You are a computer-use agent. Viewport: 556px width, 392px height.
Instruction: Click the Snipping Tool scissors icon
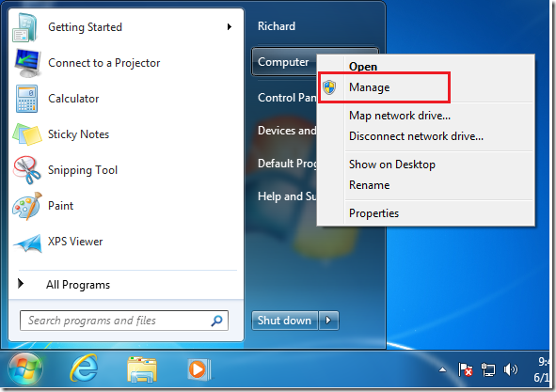click(26, 170)
